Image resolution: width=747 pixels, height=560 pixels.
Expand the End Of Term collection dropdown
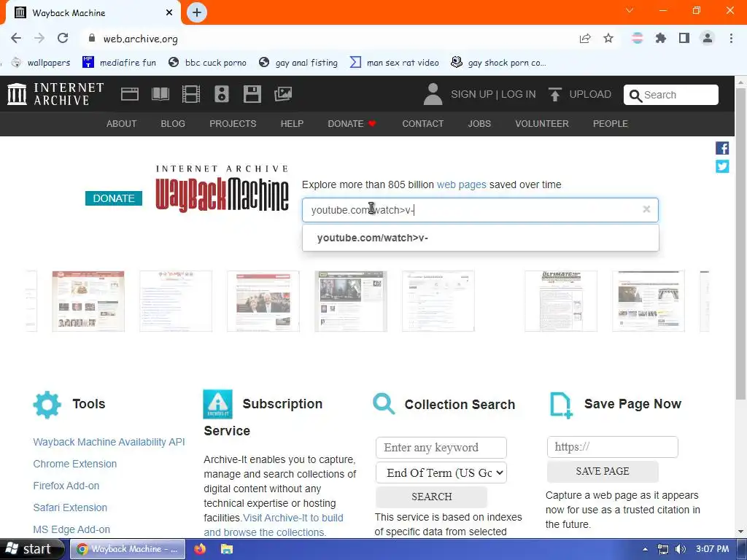coord(441,472)
